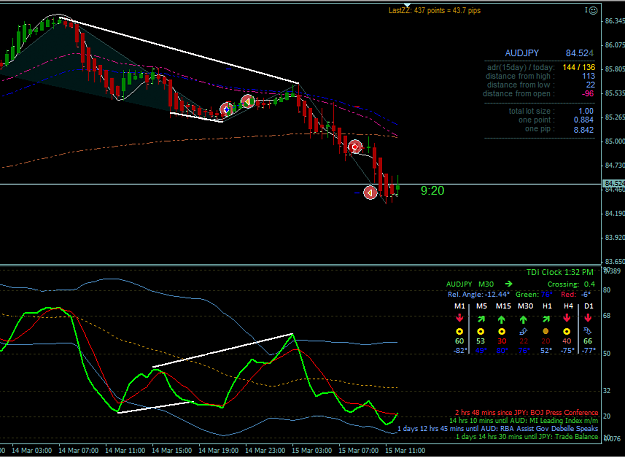Viewport: 625px width, 458px height.
Task: Click the blue pointing hand icon in D1 column
Action: tap(588, 331)
